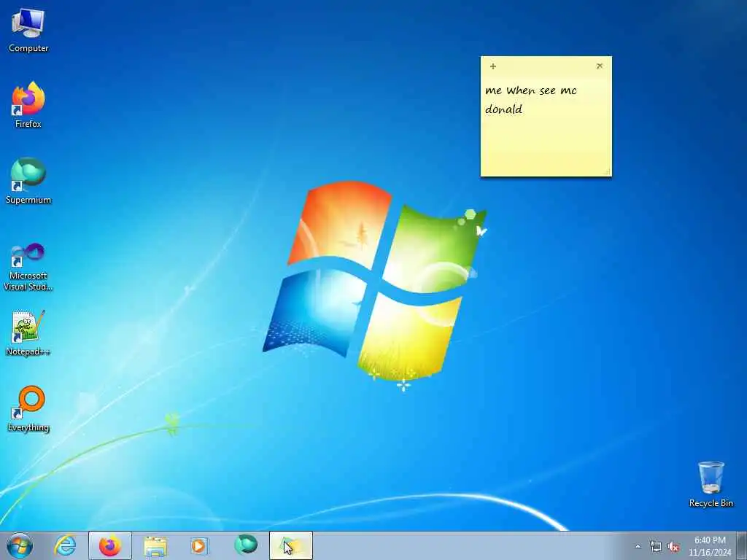Show hidden tray icons arrow

point(638,547)
